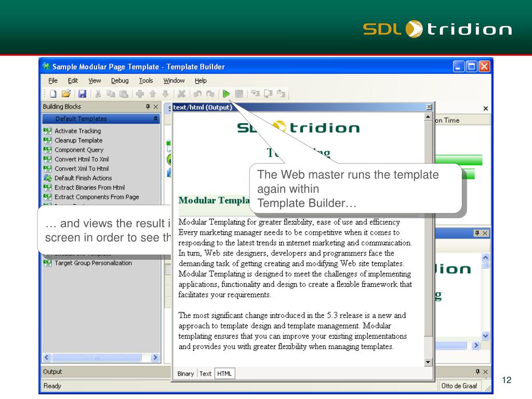Click the up arrow in the lower-right preview panel's scrollbar

pyautogui.click(x=486, y=258)
